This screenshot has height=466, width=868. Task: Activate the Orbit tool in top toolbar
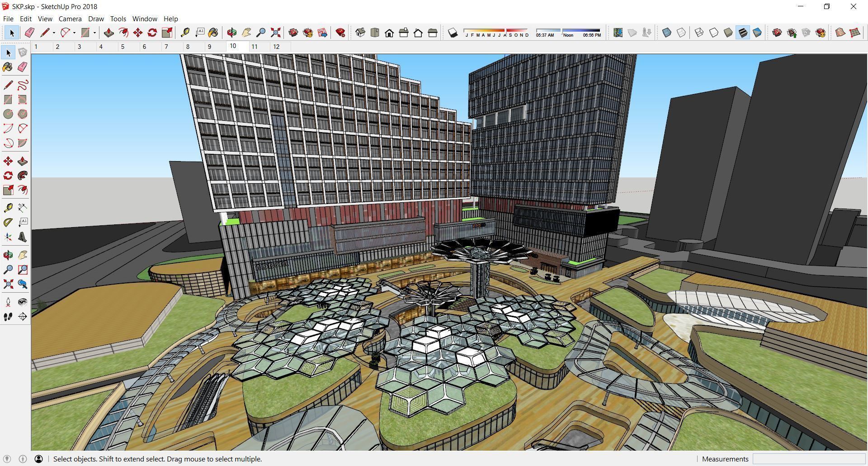pos(232,33)
